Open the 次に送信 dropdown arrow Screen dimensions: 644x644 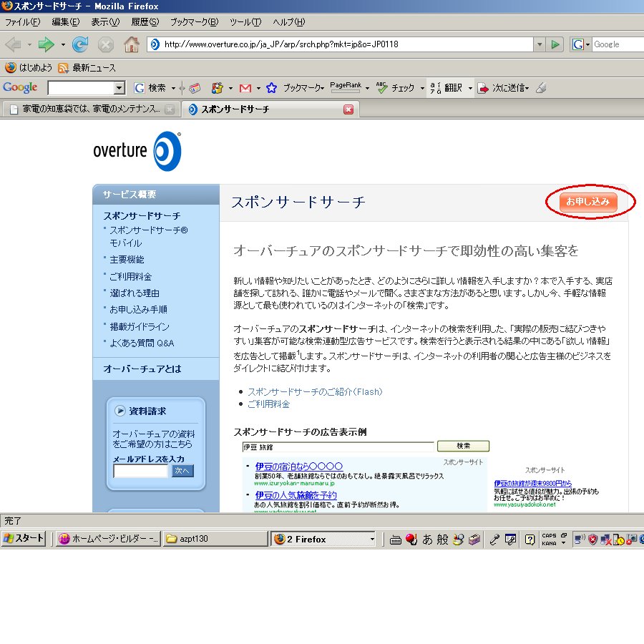tap(527, 88)
